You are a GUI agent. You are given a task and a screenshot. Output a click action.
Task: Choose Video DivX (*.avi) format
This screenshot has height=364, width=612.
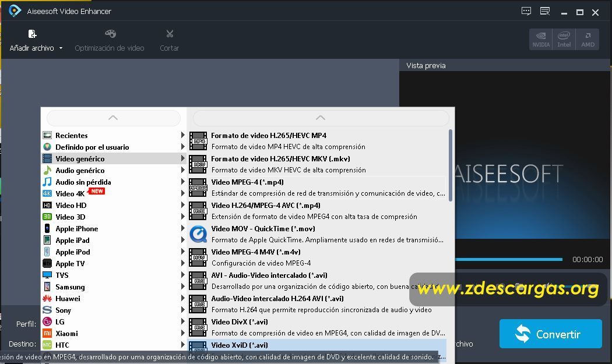click(317, 327)
